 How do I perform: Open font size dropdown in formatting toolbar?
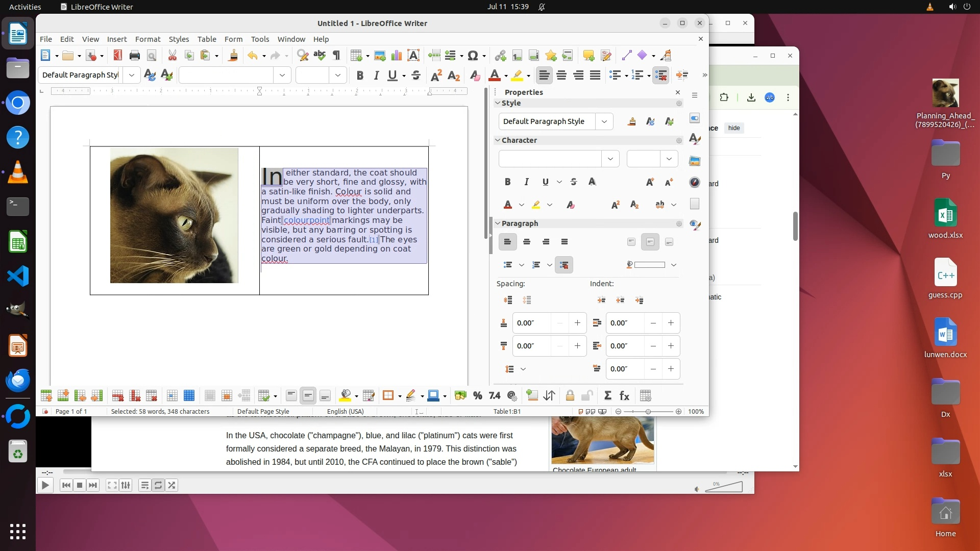pyautogui.click(x=337, y=76)
